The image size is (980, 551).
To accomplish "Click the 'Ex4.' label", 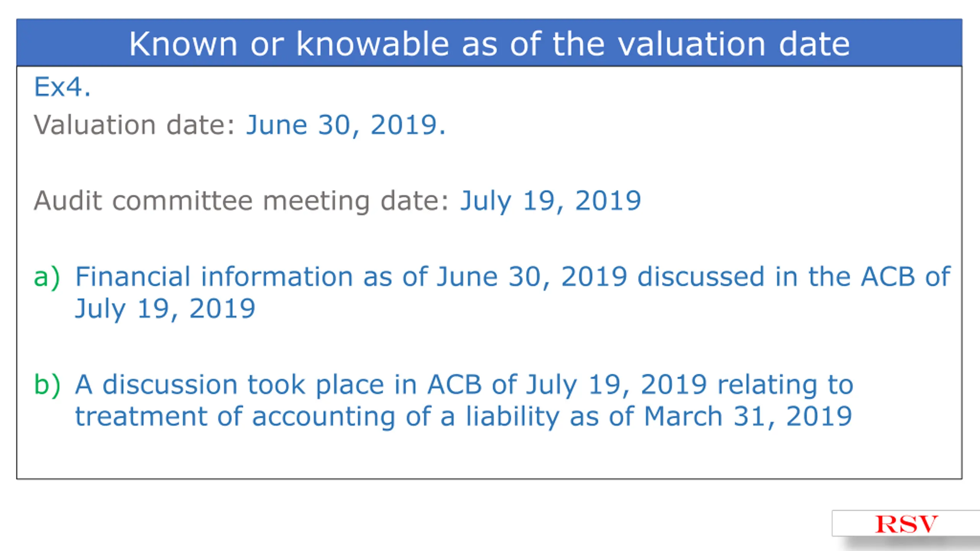I will (62, 87).
